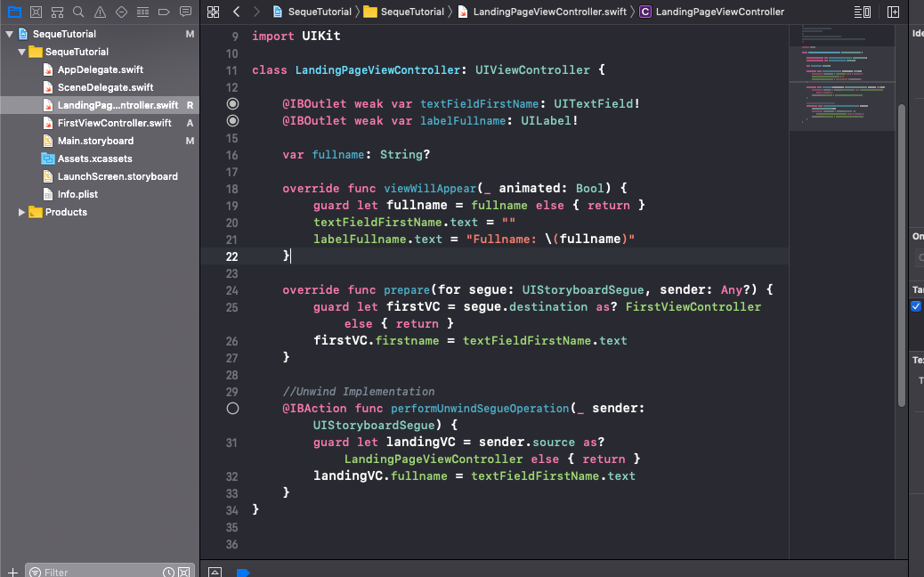Show the Breakpoint navigator

164,12
